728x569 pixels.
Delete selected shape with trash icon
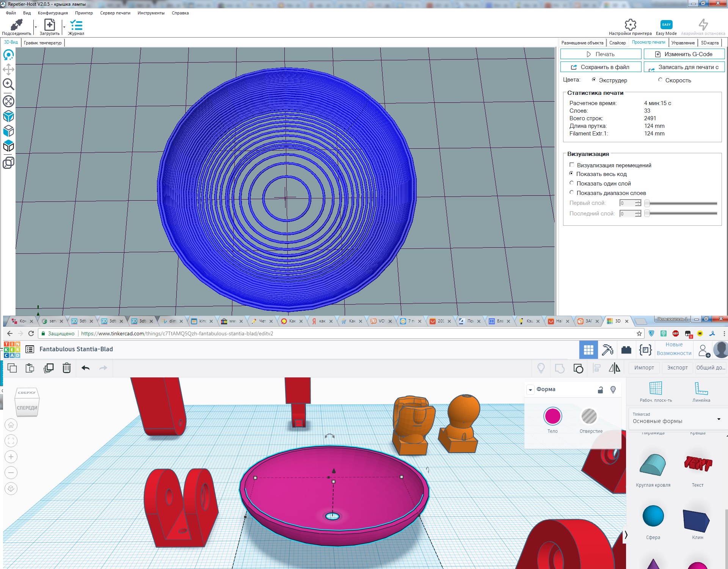coord(67,368)
